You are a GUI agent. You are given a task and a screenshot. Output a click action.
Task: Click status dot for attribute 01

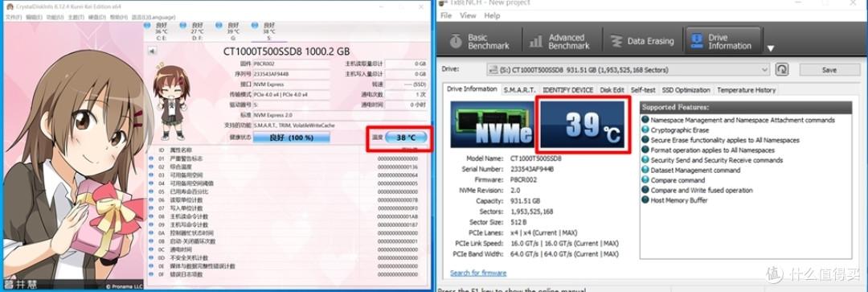click(x=151, y=159)
